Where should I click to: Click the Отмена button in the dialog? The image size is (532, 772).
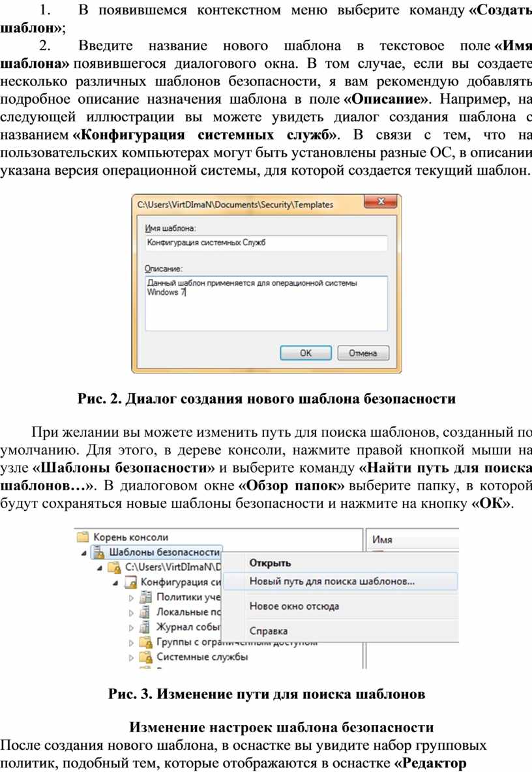click(x=363, y=353)
